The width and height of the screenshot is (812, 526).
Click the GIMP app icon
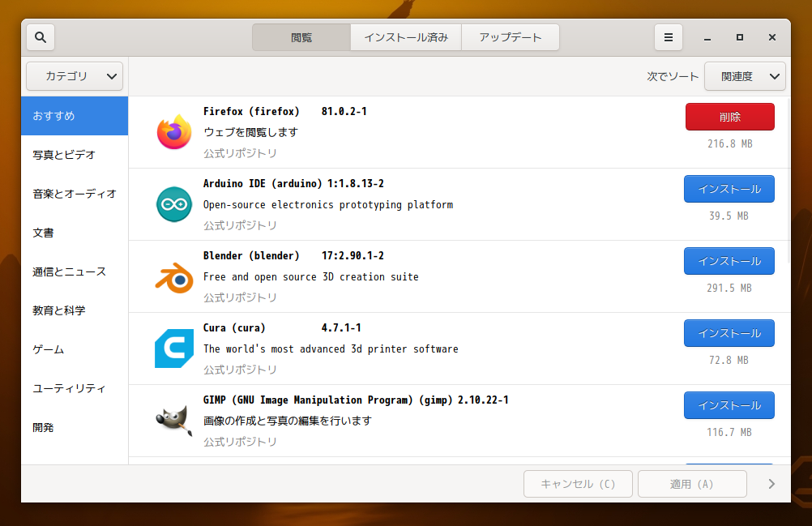(x=174, y=421)
